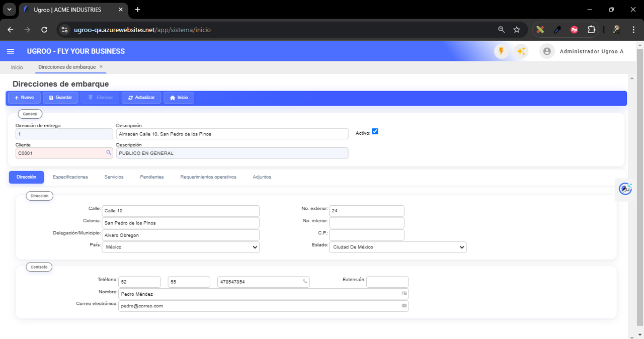This screenshot has width=644, height=339.
Task: Bookmark this page with star icon
Action: point(517,30)
